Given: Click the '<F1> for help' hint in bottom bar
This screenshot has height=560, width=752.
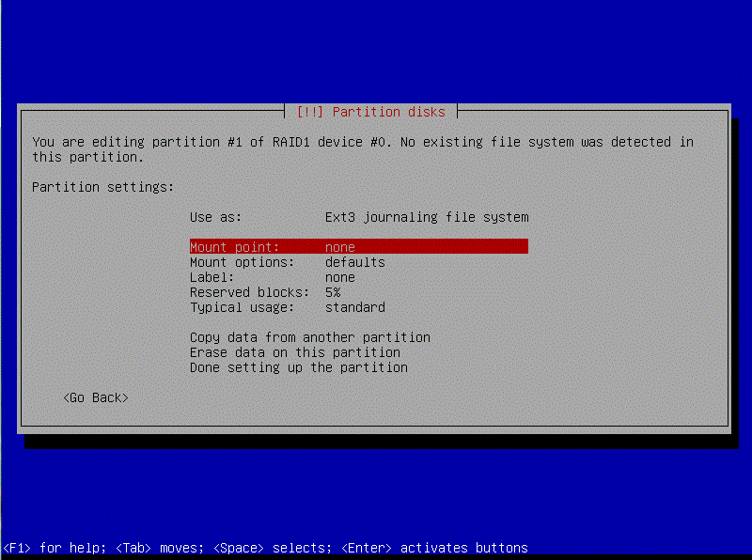Looking at the screenshot, I should click(55, 548).
